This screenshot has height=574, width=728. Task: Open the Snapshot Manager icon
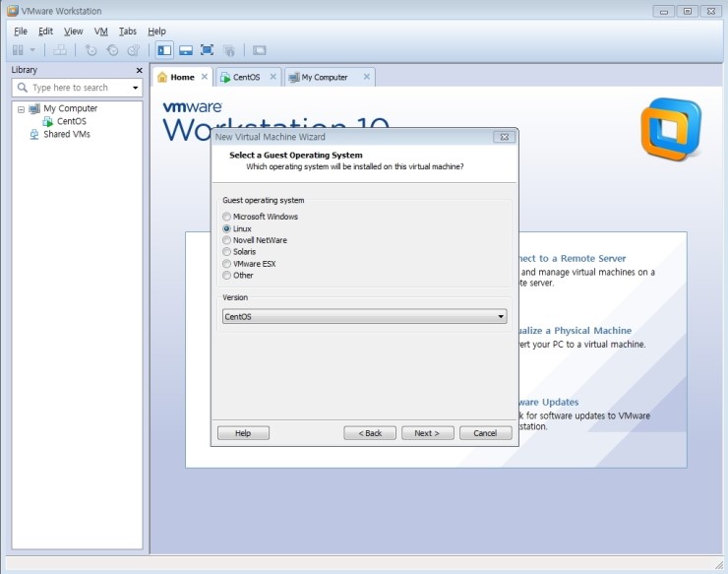[134, 50]
